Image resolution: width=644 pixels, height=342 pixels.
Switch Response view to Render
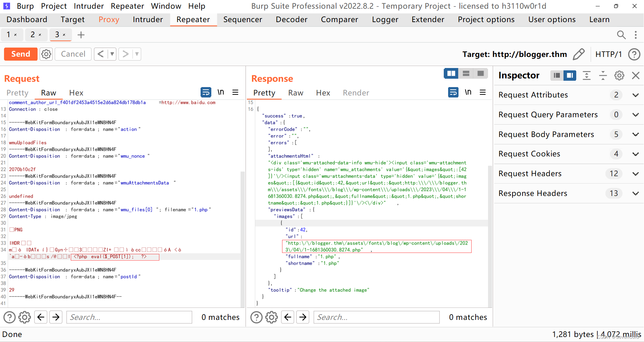(x=356, y=93)
